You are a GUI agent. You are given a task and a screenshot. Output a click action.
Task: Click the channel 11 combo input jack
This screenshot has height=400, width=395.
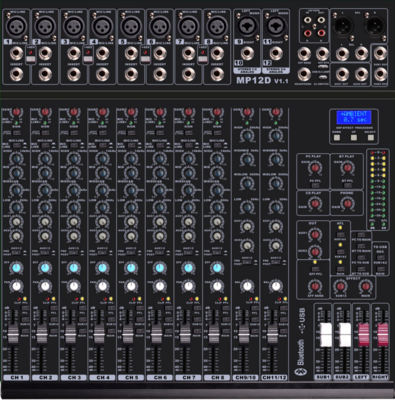click(276, 26)
